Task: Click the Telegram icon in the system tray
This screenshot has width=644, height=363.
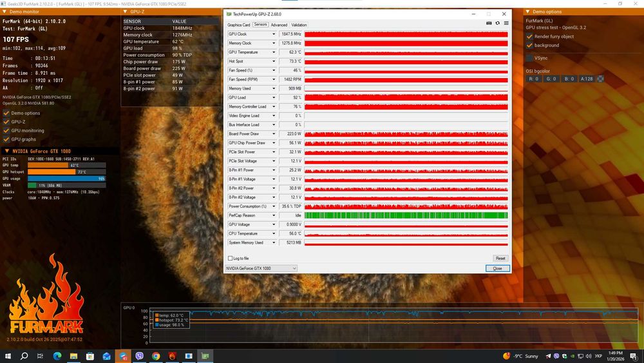Action: pyautogui.click(x=548, y=356)
